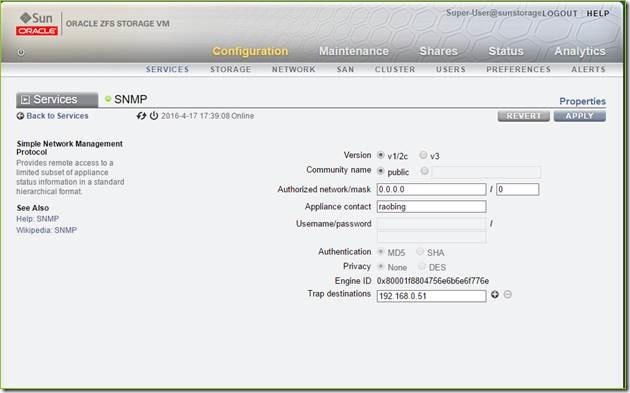Choose the public community name radio button
630x393 pixels.
380,171
